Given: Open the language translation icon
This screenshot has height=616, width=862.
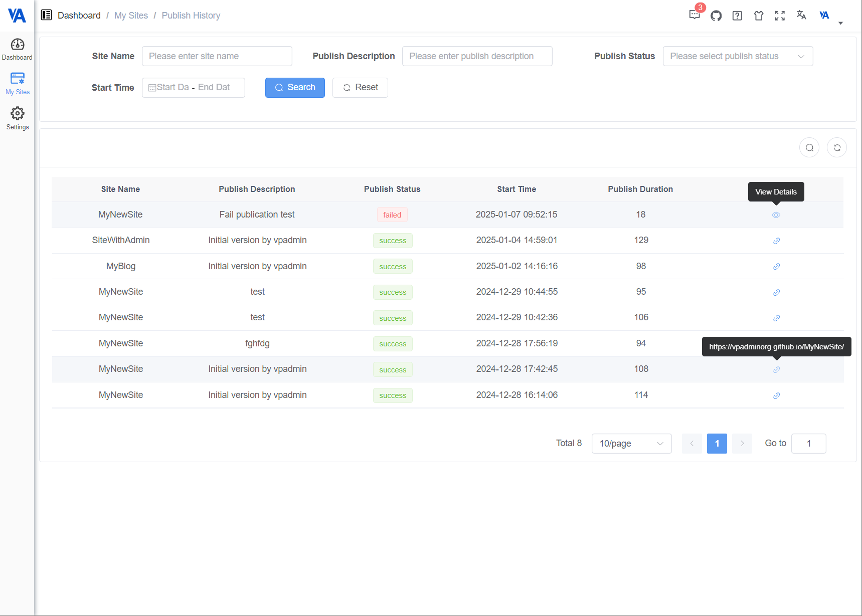Looking at the screenshot, I should tap(801, 16).
